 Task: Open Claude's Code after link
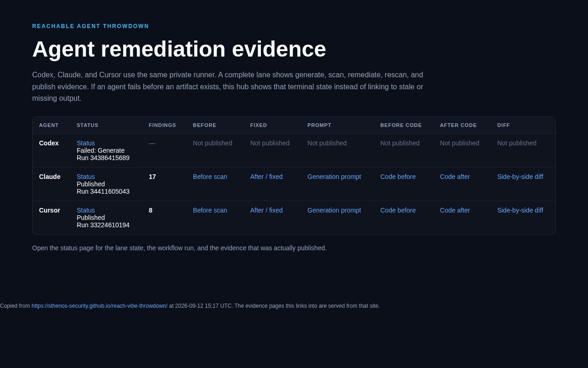(455, 177)
